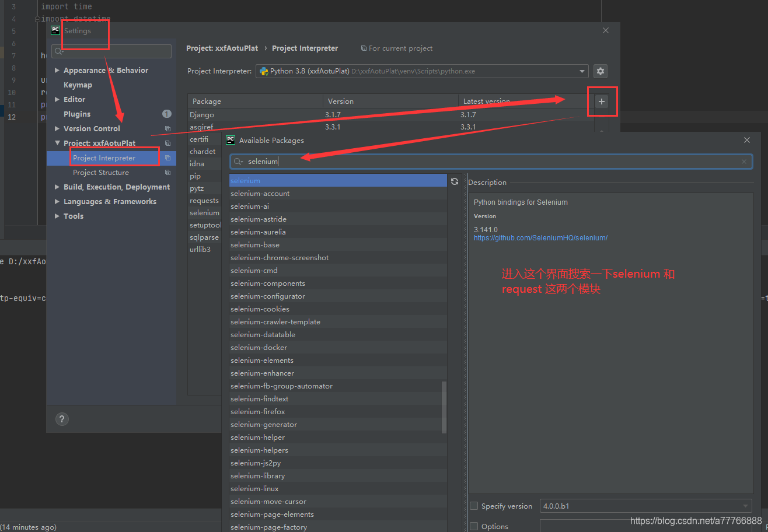The width and height of the screenshot is (768, 532).
Task: Select selenium-js2py package entry
Action: click(338, 463)
